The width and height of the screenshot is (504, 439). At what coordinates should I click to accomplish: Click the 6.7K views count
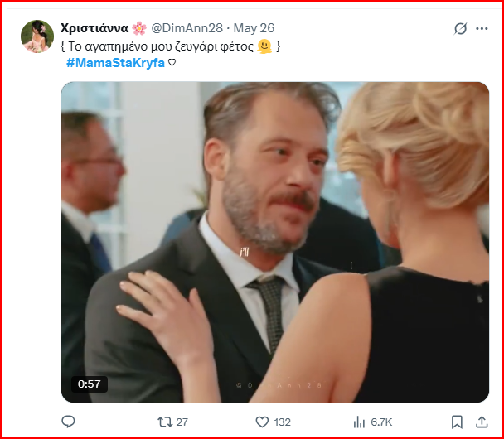tap(380, 422)
